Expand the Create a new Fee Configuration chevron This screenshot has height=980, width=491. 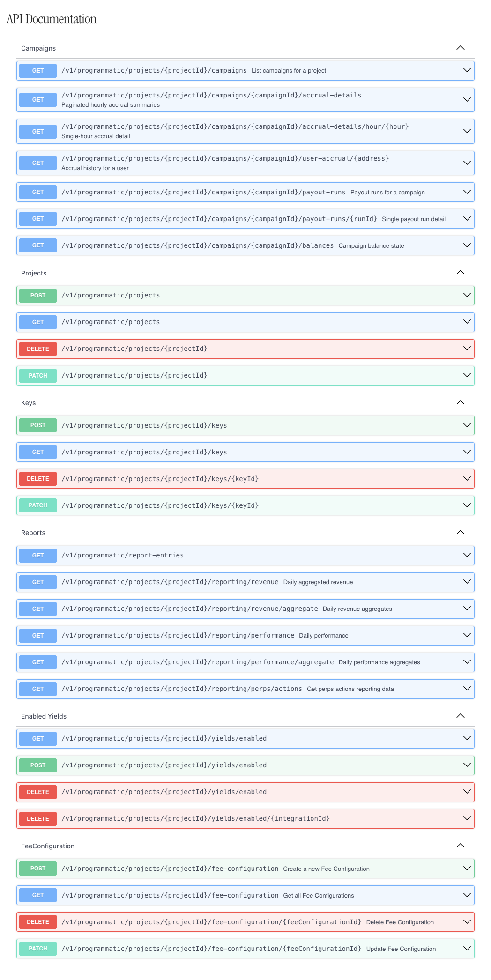(467, 869)
